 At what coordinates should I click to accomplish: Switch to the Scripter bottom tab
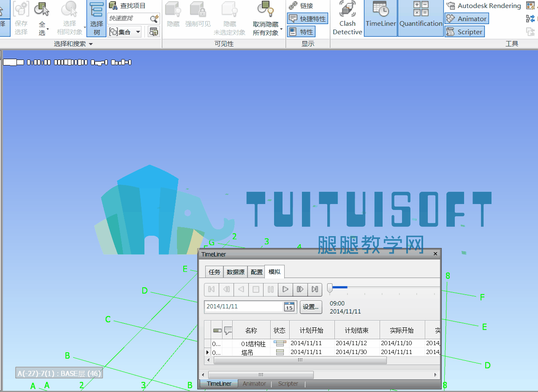288,384
